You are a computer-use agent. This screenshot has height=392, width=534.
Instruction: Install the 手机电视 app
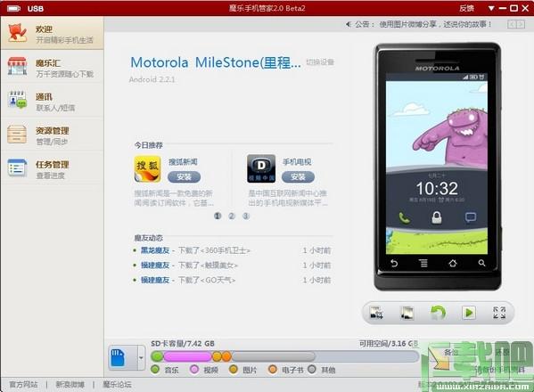pyautogui.click(x=298, y=176)
